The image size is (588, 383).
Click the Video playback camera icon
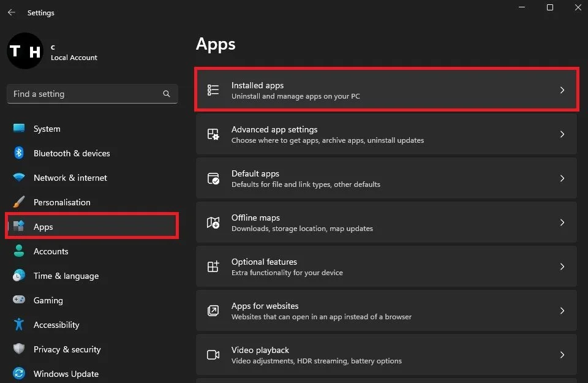pyautogui.click(x=213, y=355)
